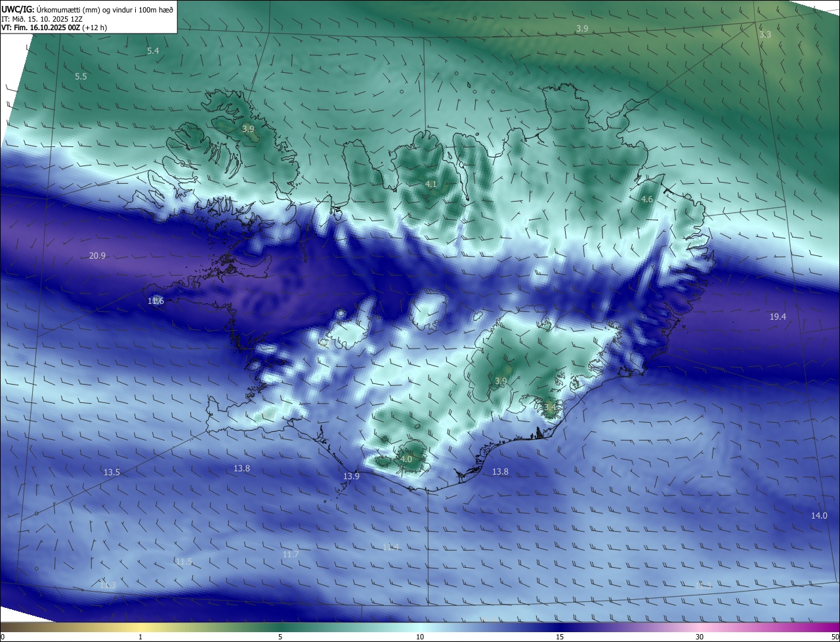This screenshot has height=642, width=840.
Task: Click the 19.4 value label east of Iceland
Action: tap(778, 316)
